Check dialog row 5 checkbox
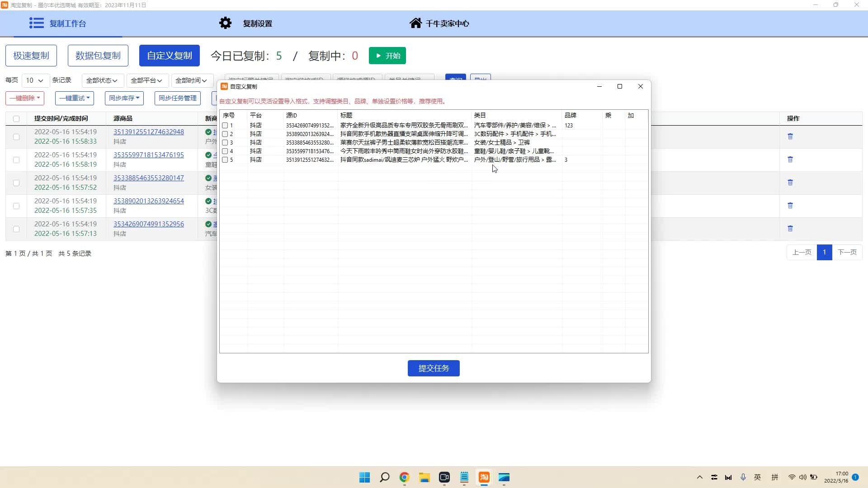Image resolution: width=868 pixels, height=488 pixels. pos(225,160)
